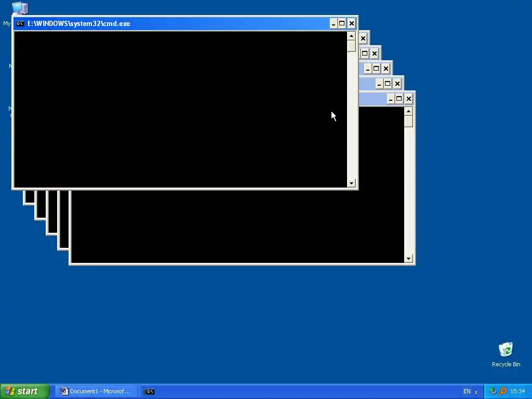
Task: Click the rearmost cmd window scroll up arrow
Action: [408, 111]
